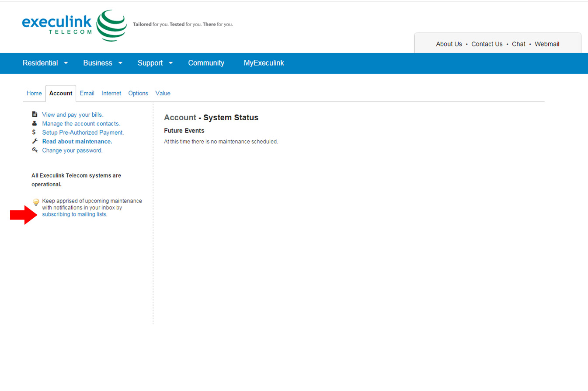
Task: Open the Internet tab
Action: coord(111,93)
